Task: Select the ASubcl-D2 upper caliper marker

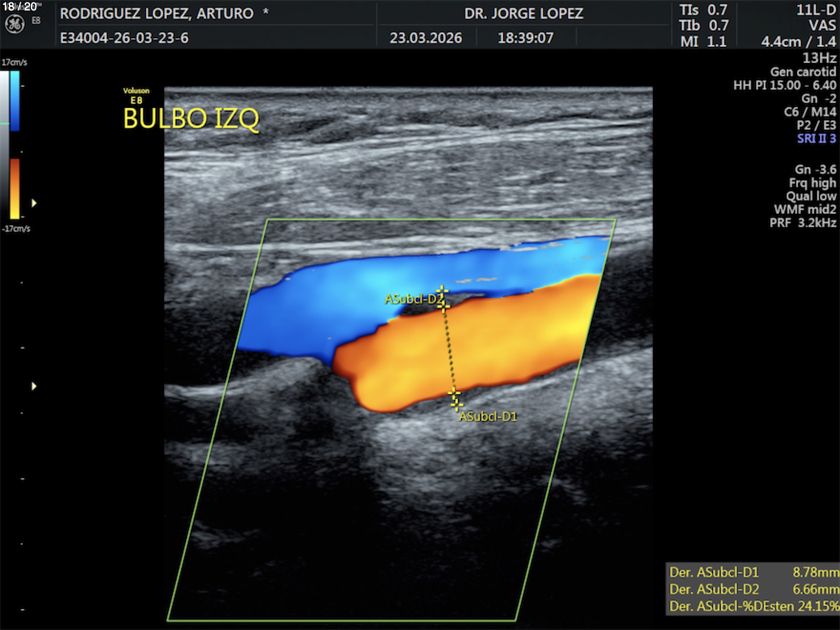Action: point(442,291)
